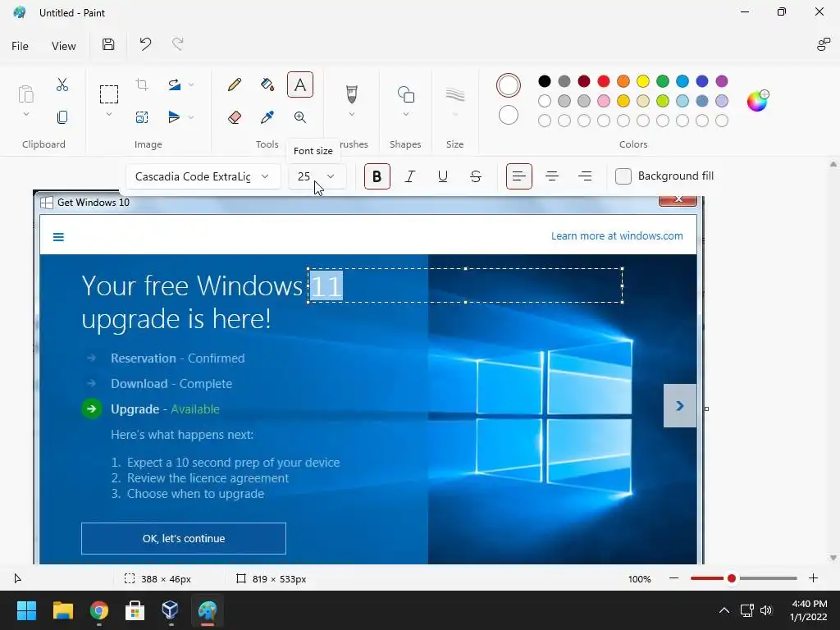The height and width of the screenshot is (630, 840).
Task: Click the rectangular Select tool
Action: point(109,94)
